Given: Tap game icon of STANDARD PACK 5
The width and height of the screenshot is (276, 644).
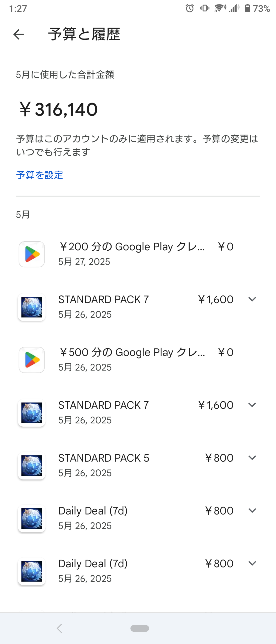Looking at the screenshot, I should click(32, 466).
